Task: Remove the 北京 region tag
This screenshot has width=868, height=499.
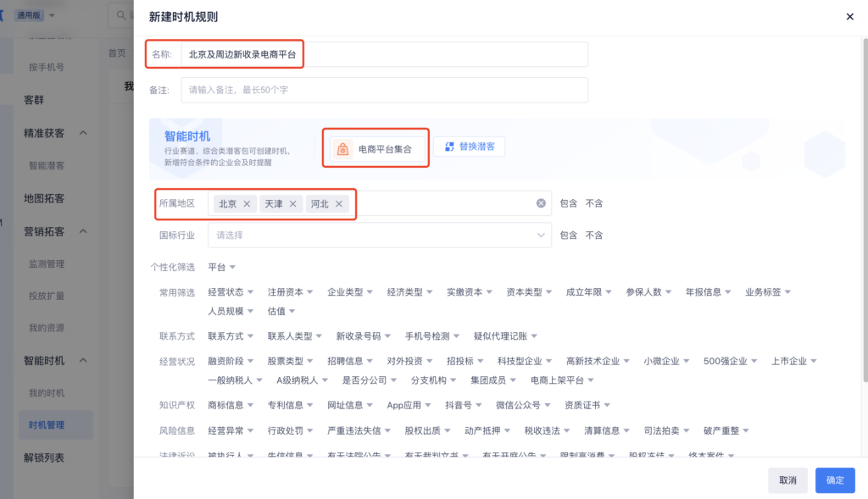Action: coord(247,204)
